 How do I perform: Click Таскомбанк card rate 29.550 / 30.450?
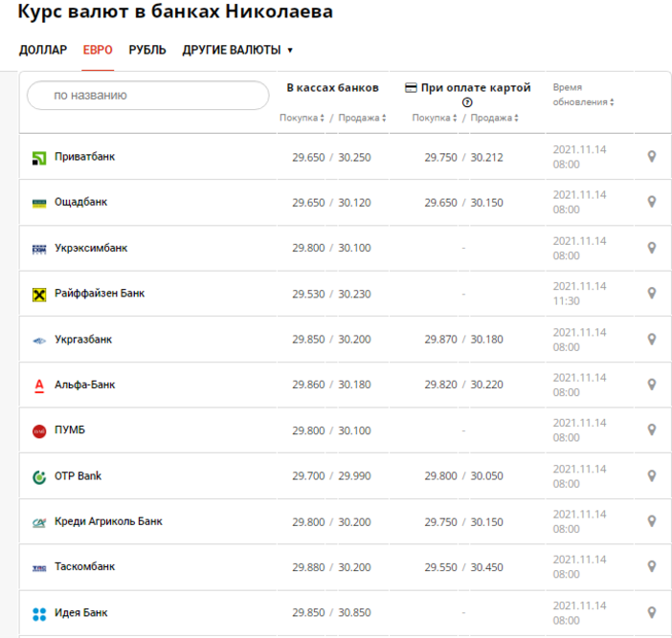463,567
